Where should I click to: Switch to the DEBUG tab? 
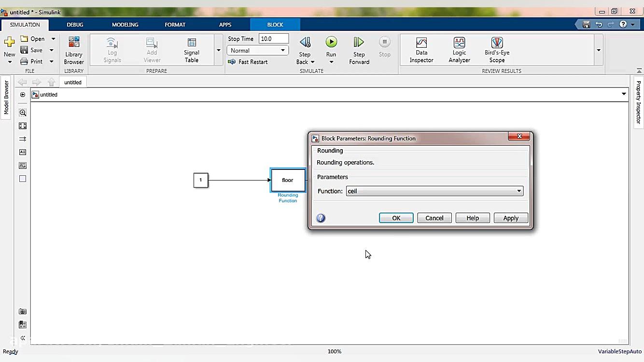coord(75,25)
